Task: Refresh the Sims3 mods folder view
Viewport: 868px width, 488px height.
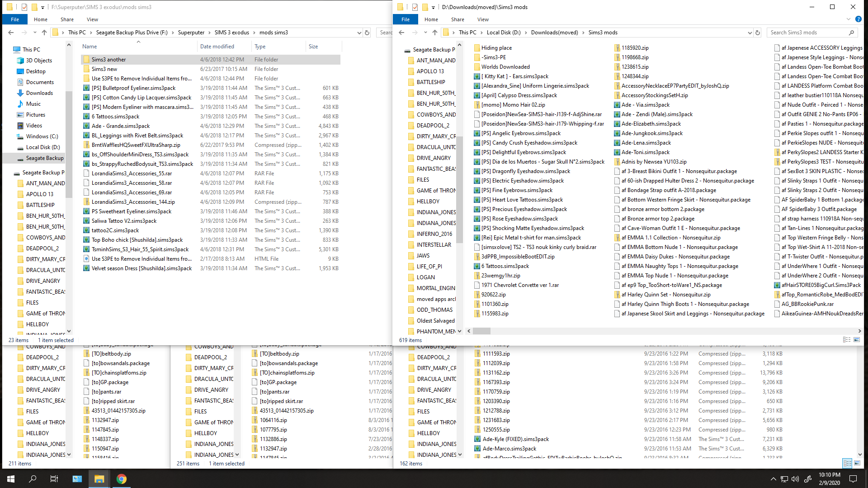Action: click(758, 33)
